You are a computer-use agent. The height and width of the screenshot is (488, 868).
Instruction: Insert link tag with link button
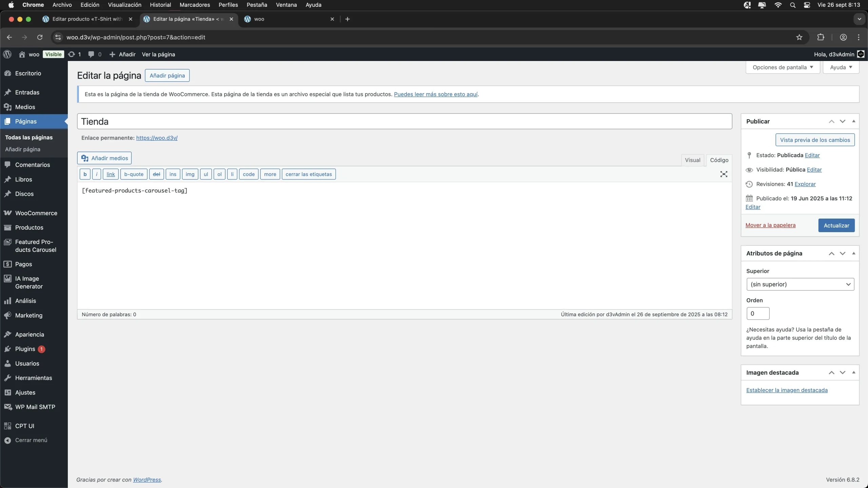(111, 174)
